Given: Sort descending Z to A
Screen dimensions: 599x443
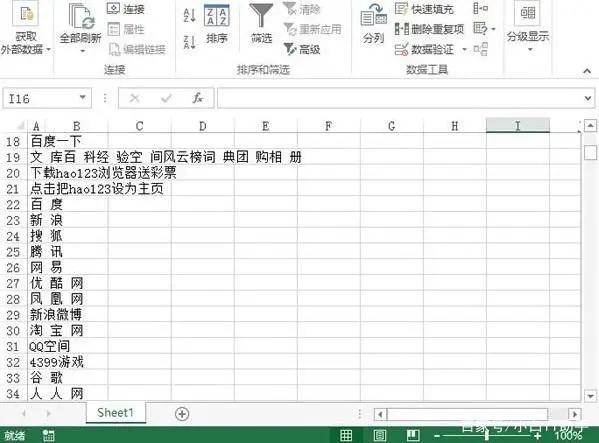Looking at the screenshot, I should (189, 42).
